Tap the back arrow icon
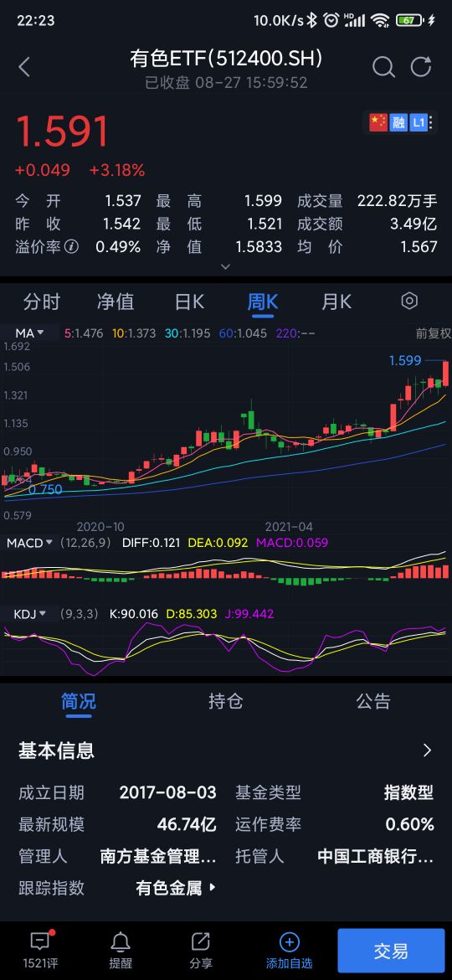 click(x=24, y=67)
